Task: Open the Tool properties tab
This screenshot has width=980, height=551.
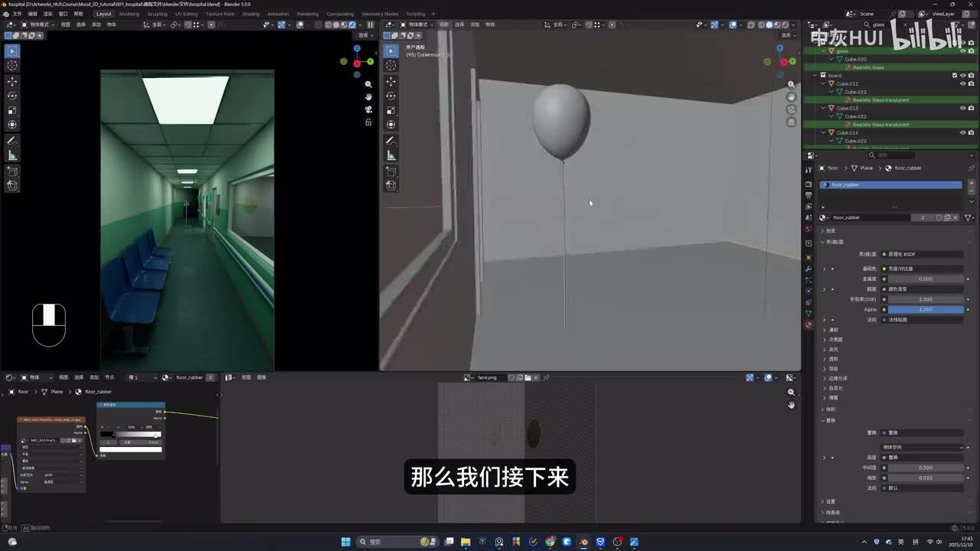Action: click(808, 170)
